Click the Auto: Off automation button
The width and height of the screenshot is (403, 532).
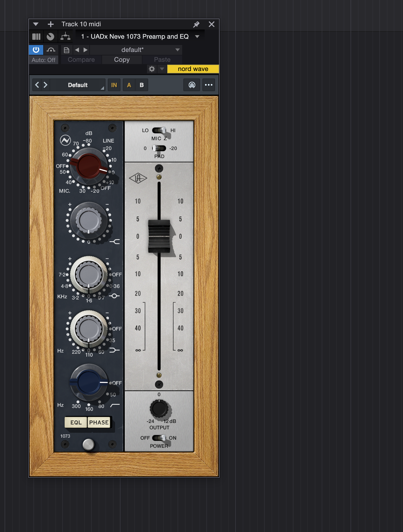(44, 60)
